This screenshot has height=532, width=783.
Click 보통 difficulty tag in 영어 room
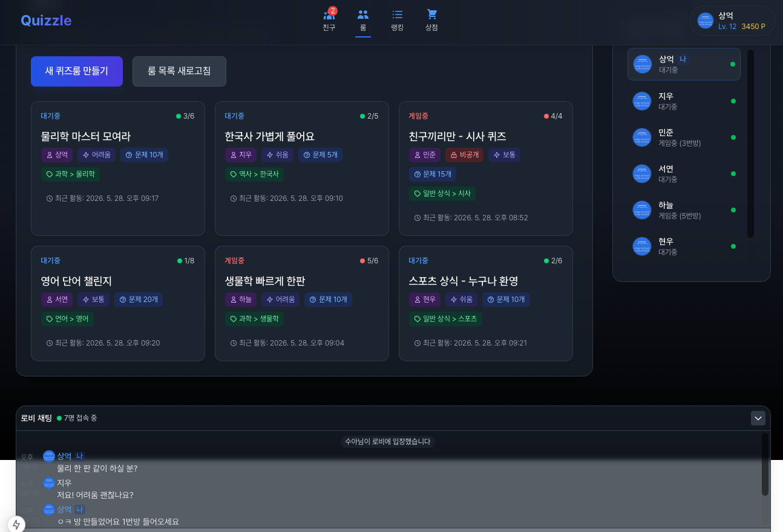click(x=93, y=300)
